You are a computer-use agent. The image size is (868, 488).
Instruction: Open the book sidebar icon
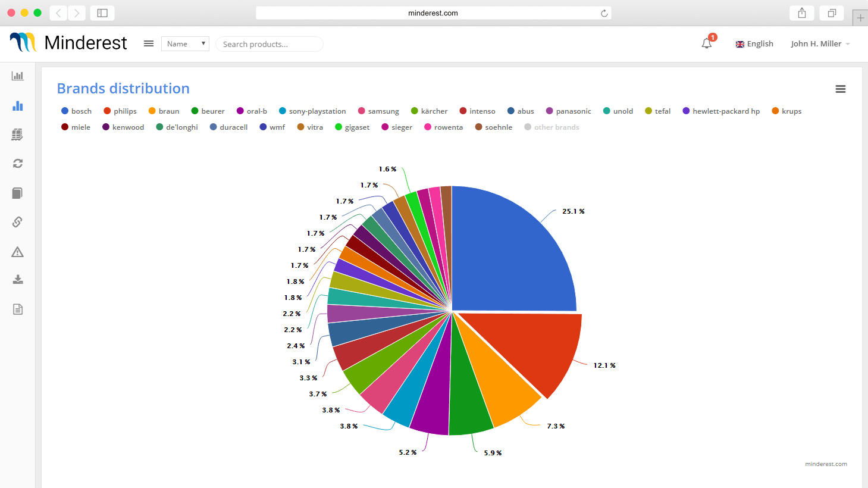click(18, 193)
